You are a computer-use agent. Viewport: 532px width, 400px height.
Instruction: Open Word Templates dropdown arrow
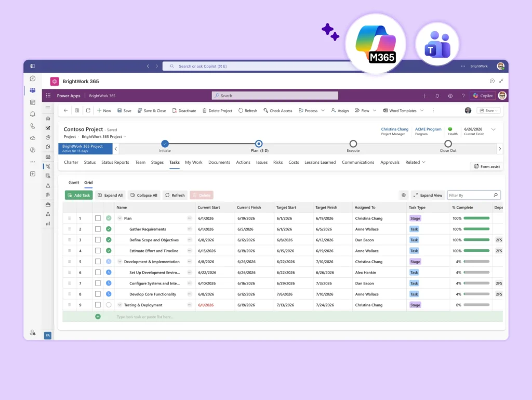(x=422, y=111)
